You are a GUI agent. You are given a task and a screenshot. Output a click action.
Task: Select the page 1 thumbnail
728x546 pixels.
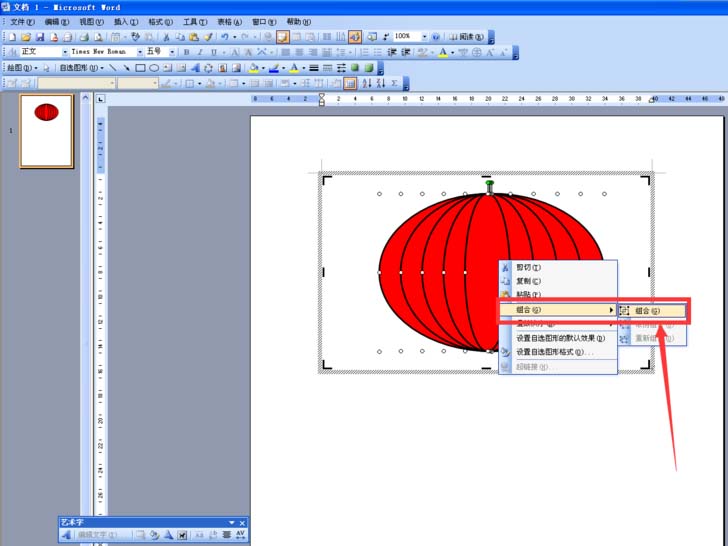(46, 131)
